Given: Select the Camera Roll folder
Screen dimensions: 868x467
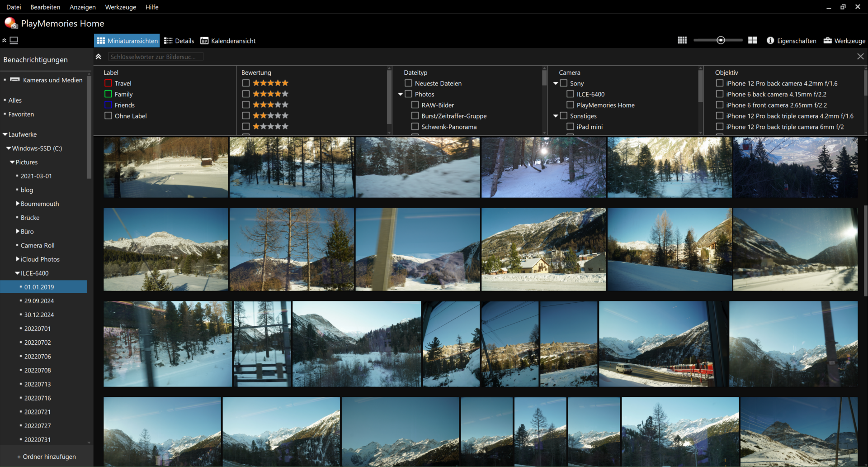Looking at the screenshot, I should point(38,245).
